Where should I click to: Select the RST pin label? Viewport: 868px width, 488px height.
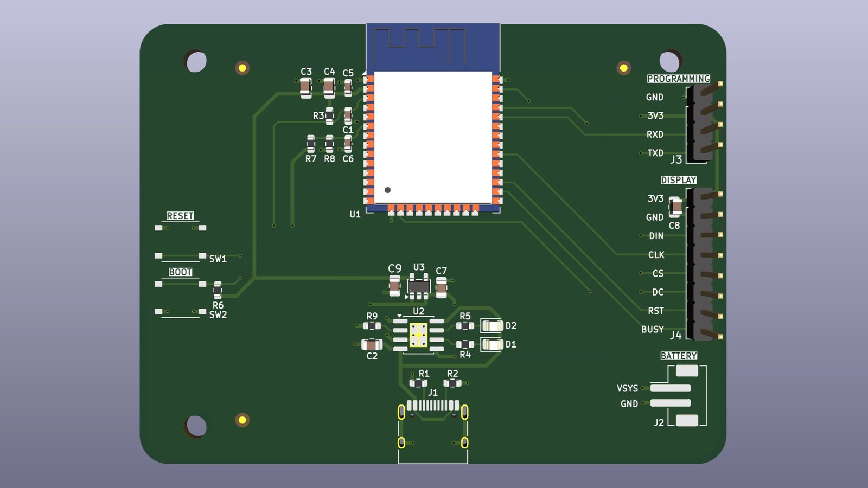click(656, 311)
